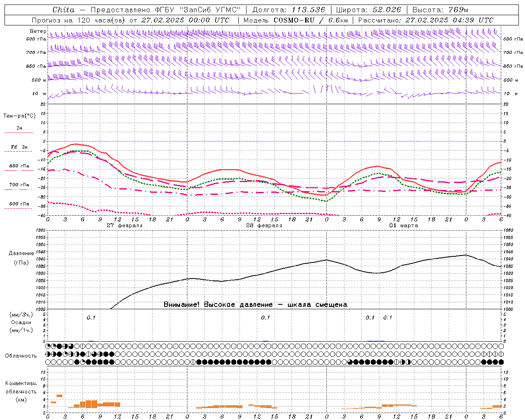Click the 27 февраля date label
This screenshot has width=525, height=420.
[x=125, y=226]
